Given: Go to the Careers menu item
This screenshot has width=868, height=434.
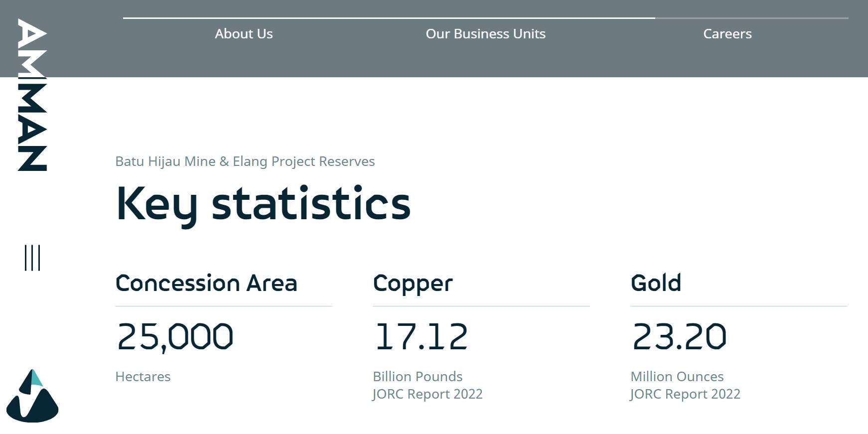Looking at the screenshot, I should click(x=727, y=34).
